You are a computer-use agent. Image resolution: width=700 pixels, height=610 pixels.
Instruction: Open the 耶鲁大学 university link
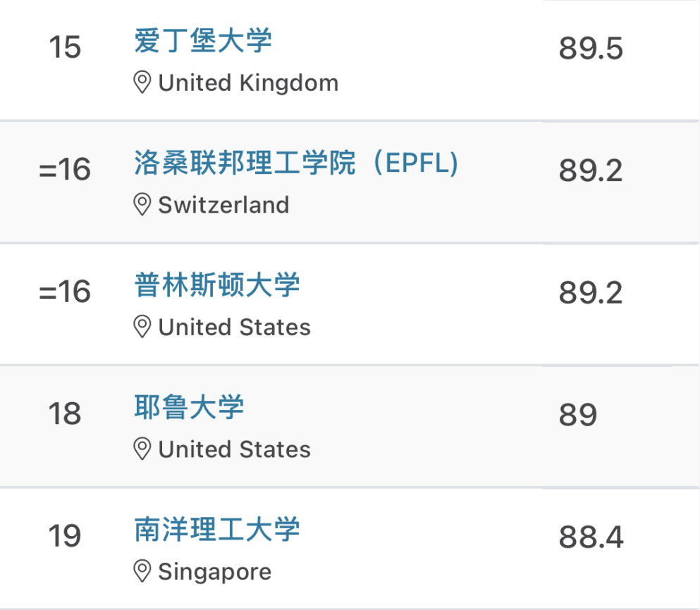click(189, 407)
